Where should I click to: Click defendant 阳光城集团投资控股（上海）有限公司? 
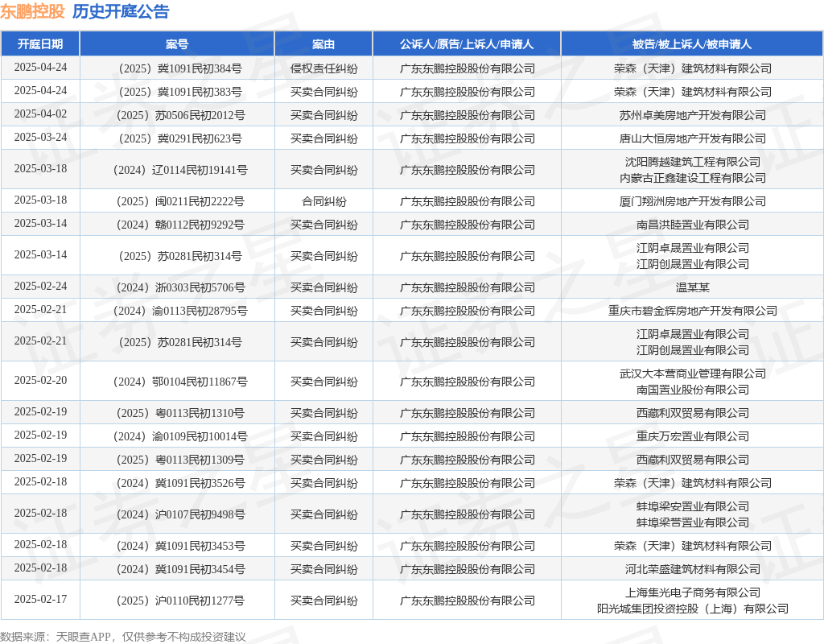(692, 609)
